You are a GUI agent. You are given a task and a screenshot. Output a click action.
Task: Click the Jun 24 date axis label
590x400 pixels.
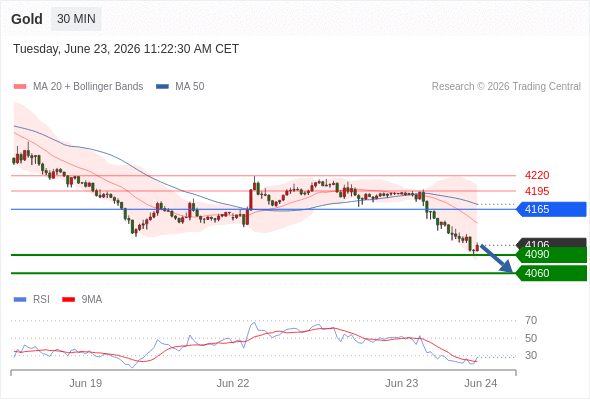pos(481,383)
